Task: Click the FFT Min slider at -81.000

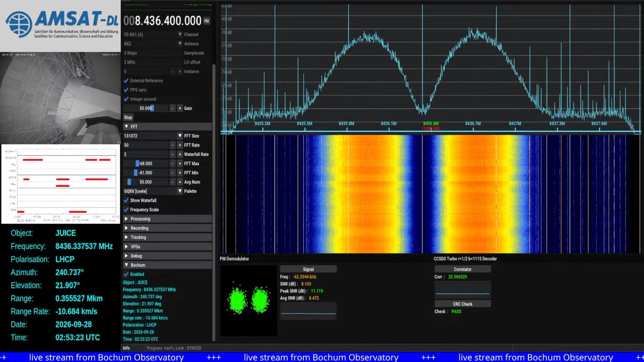Action: tap(145, 172)
